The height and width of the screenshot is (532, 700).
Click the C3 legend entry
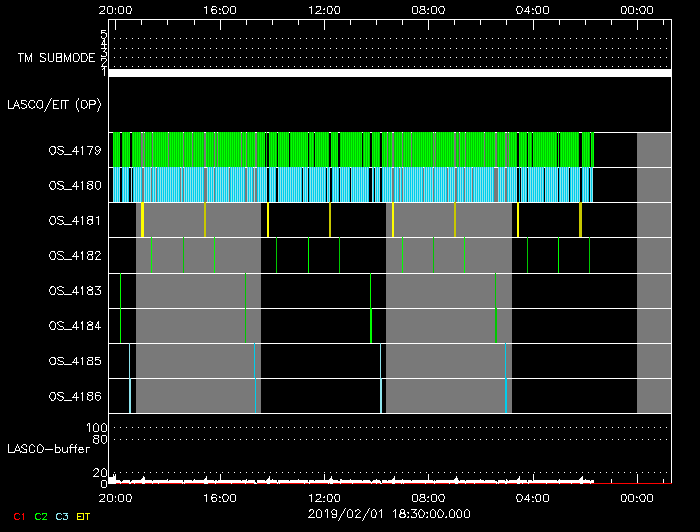pyautogui.click(x=64, y=516)
